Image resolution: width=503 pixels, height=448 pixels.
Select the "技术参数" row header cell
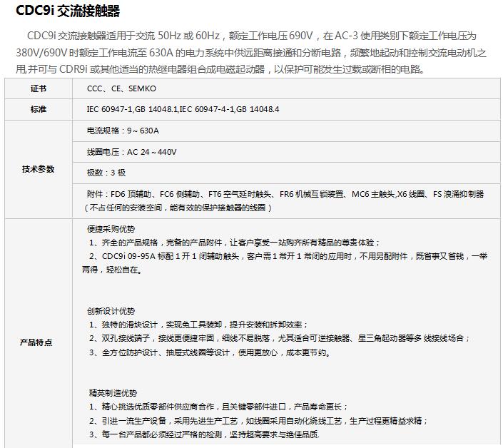(x=39, y=169)
